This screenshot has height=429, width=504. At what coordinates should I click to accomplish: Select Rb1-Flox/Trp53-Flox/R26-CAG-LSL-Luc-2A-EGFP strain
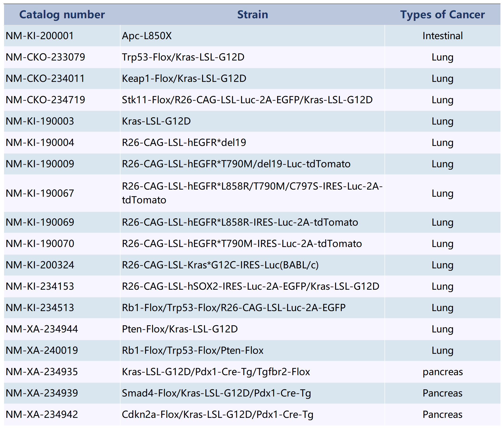pyautogui.click(x=233, y=308)
